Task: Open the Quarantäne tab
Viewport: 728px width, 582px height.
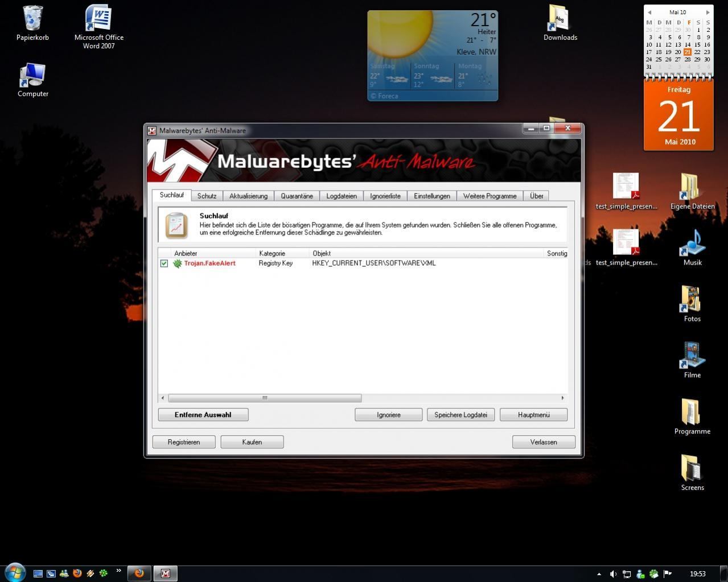Action: pyautogui.click(x=297, y=196)
